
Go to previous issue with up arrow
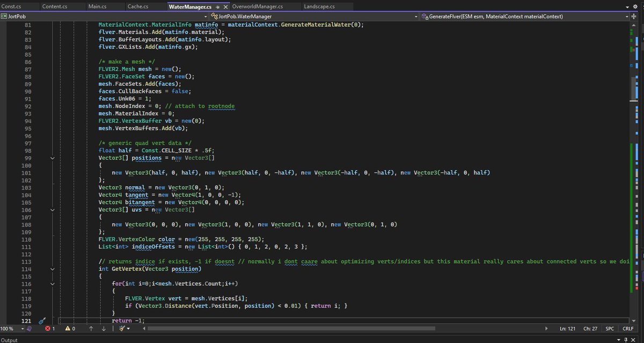point(91,329)
